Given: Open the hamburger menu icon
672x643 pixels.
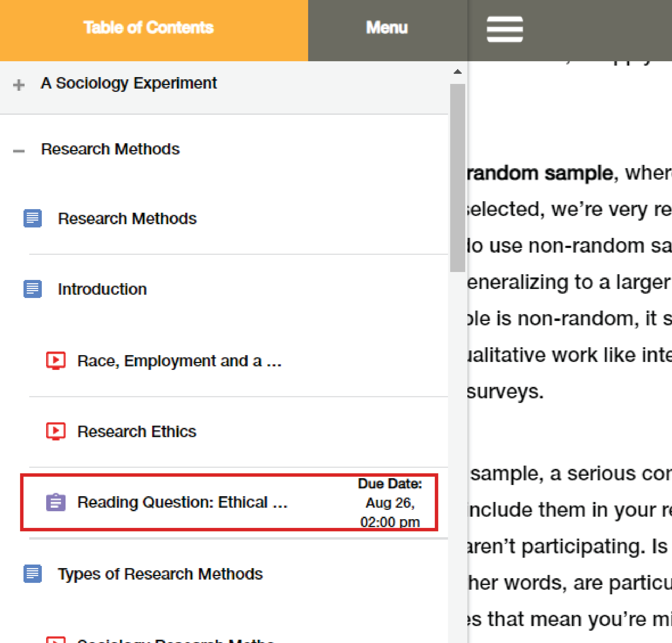Looking at the screenshot, I should 505,29.
